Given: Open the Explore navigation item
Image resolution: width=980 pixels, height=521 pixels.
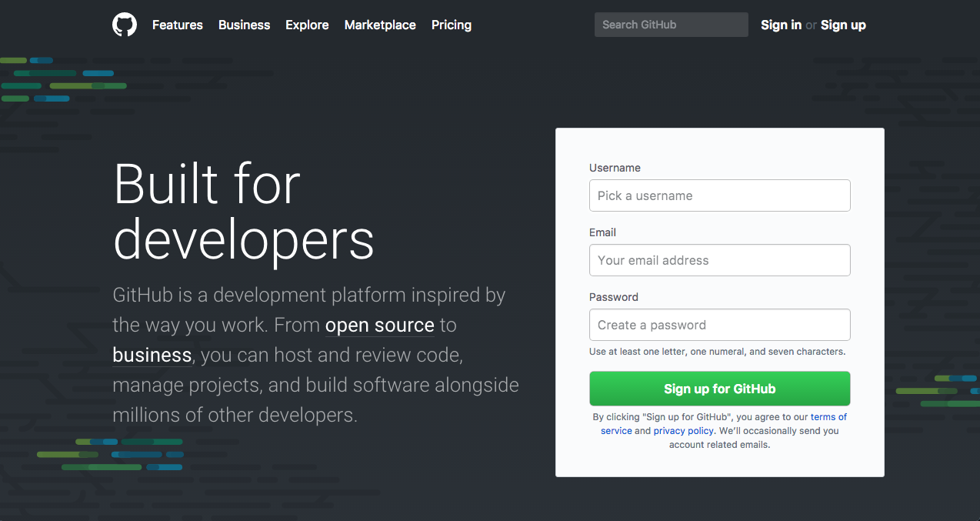Looking at the screenshot, I should pyautogui.click(x=307, y=25).
